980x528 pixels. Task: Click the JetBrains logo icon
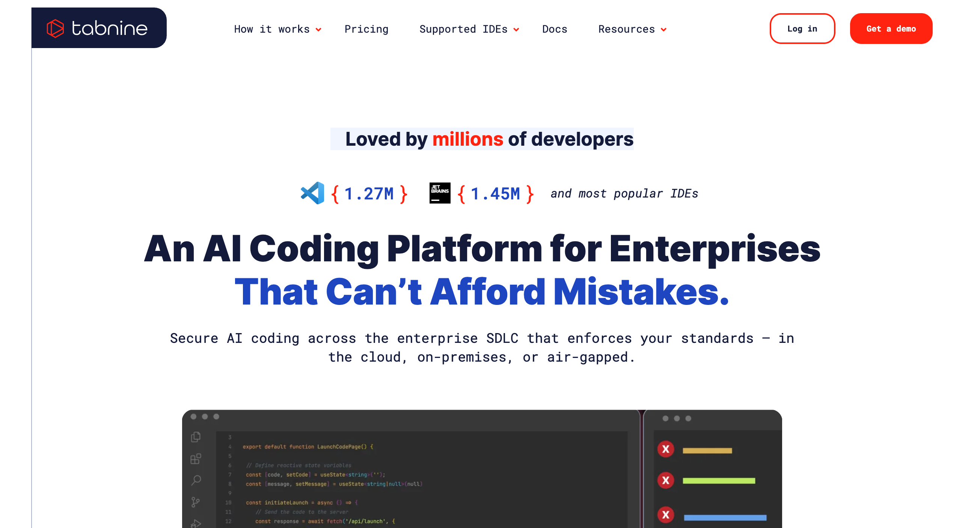pyautogui.click(x=439, y=193)
